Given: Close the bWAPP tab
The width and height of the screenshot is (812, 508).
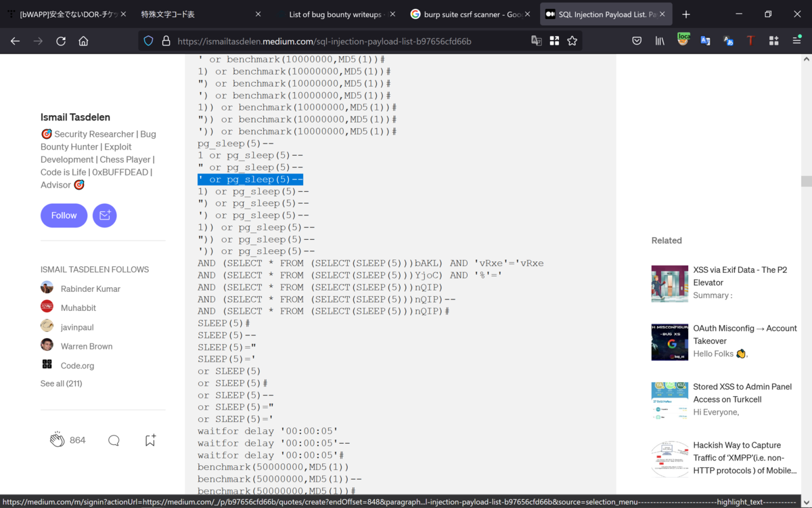Looking at the screenshot, I should (123, 14).
